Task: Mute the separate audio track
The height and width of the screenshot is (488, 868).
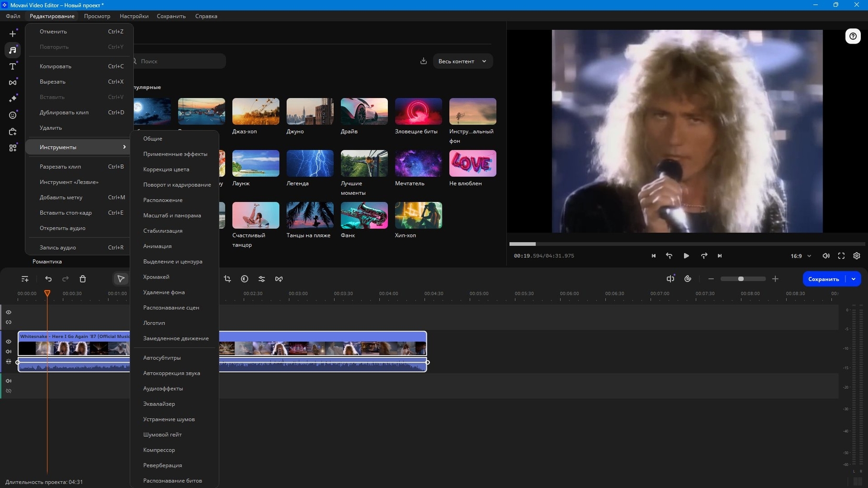Action: click(9, 381)
